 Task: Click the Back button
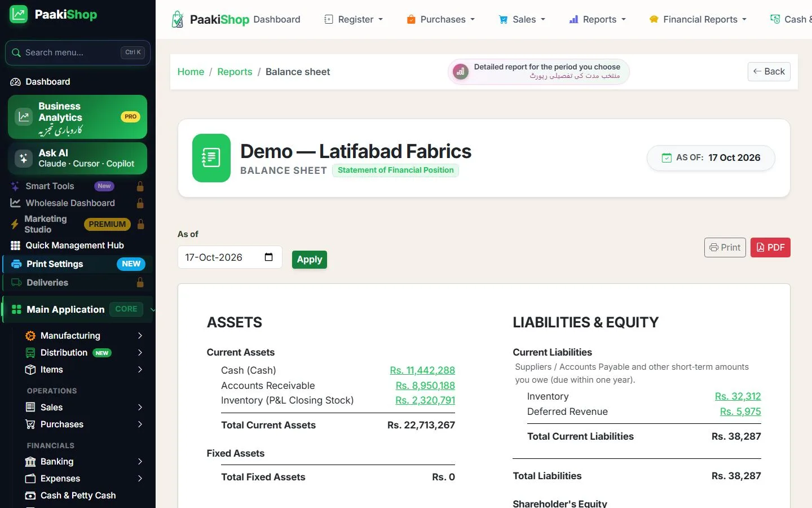pyautogui.click(x=769, y=72)
